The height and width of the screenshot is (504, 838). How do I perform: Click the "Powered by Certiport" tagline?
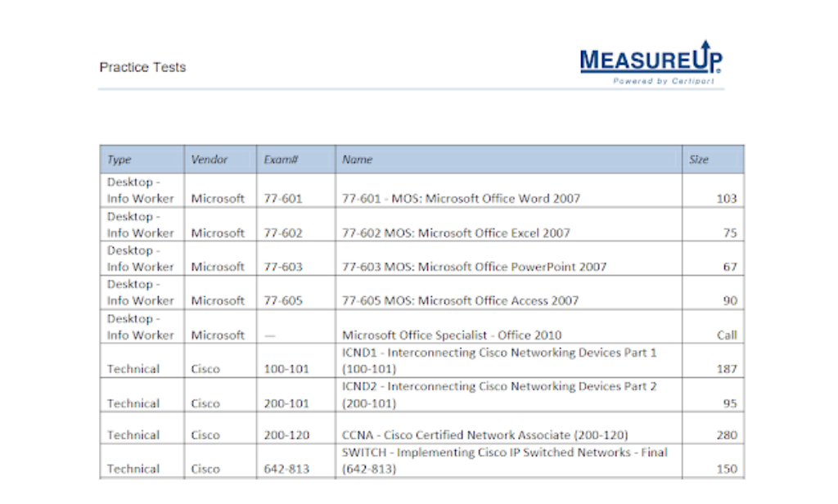coord(663,81)
